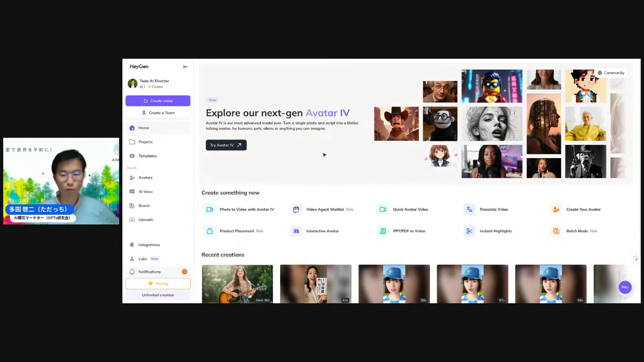Open the 57s recent creation thumbnail
Screen dimensions: 644x362
472,284
